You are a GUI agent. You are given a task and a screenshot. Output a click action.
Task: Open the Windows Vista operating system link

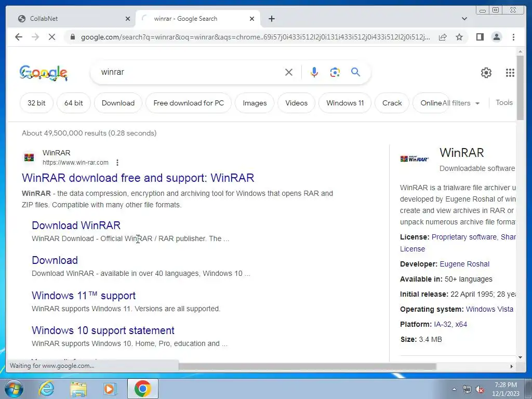click(489, 309)
